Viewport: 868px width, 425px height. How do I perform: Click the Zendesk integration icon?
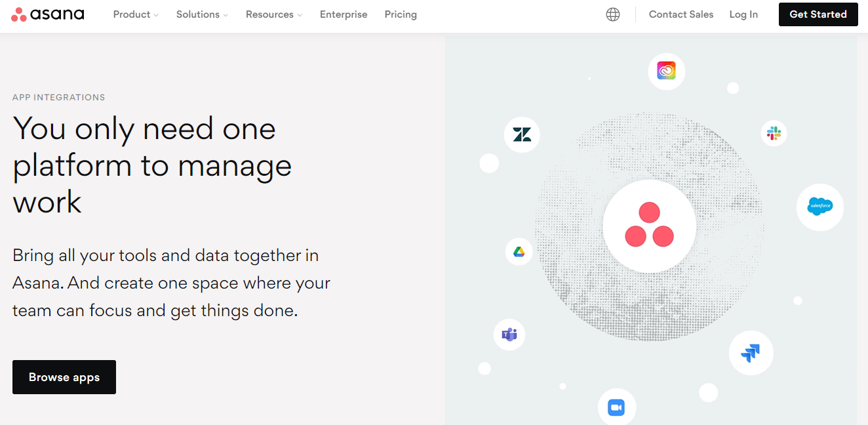[x=522, y=135]
